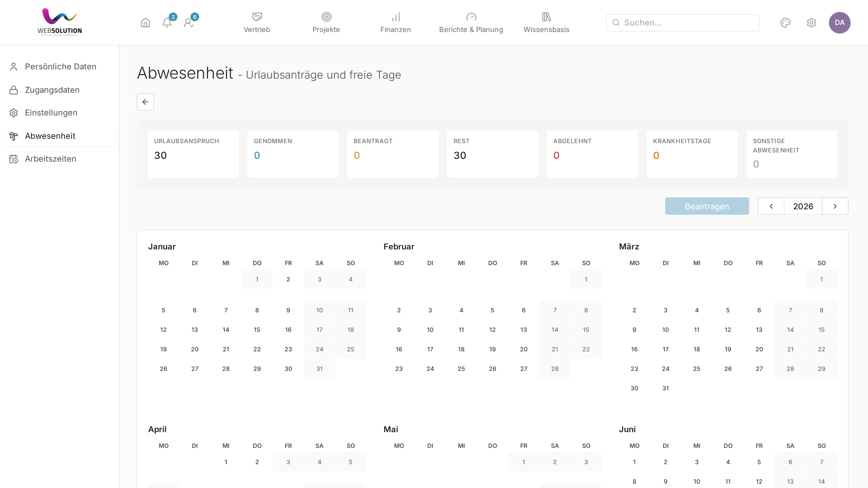Click the Beantragt card

click(392, 154)
